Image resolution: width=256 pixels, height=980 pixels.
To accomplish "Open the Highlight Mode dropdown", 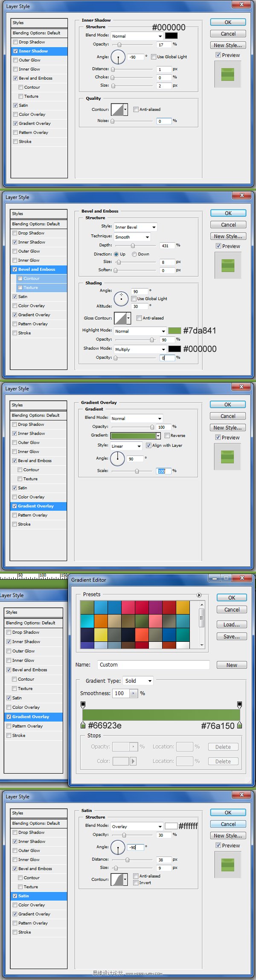I will tap(140, 331).
